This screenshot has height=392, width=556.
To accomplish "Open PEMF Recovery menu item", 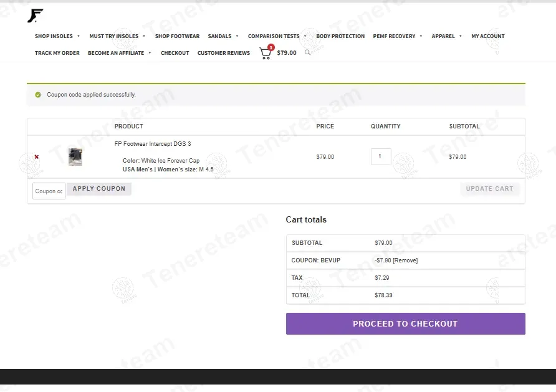I will (x=394, y=36).
